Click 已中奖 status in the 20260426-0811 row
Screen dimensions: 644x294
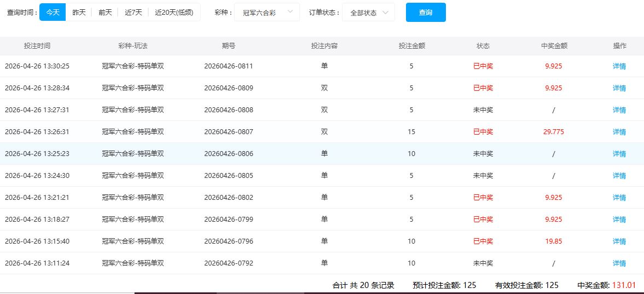pyautogui.click(x=483, y=66)
